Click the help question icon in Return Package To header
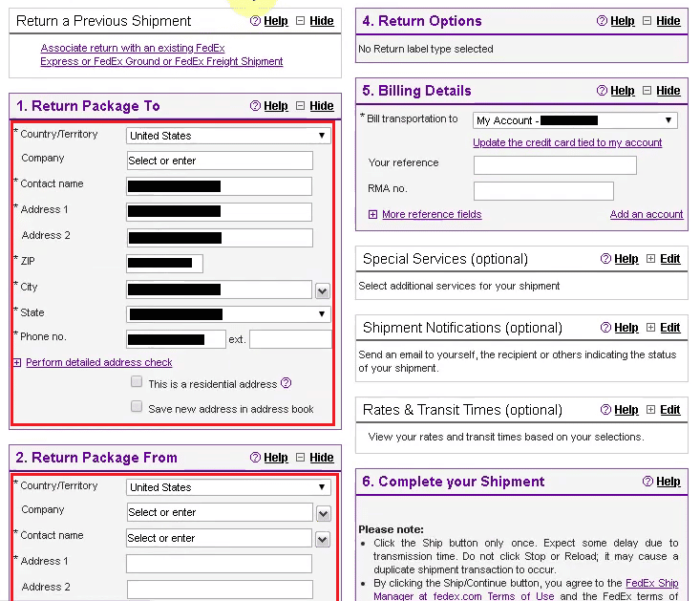The height and width of the screenshot is (601, 700). [255, 105]
